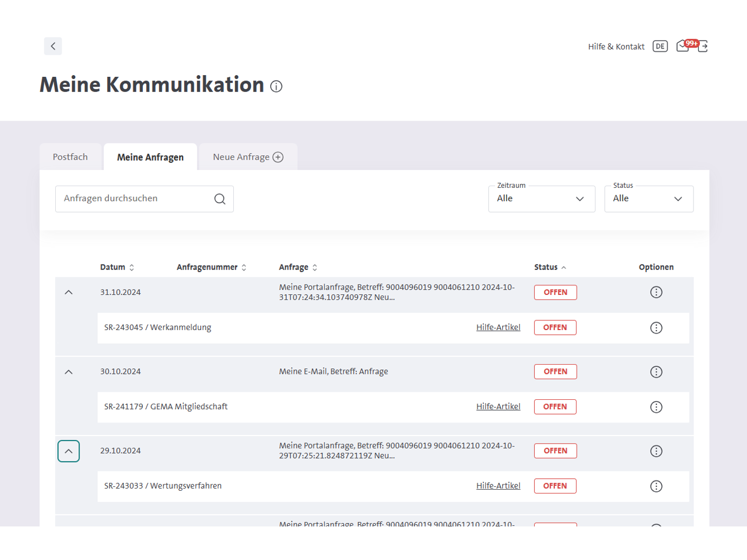Image resolution: width=747 pixels, height=560 pixels.
Task: Focus the Anfragen durchsuchen search field
Action: [135, 199]
